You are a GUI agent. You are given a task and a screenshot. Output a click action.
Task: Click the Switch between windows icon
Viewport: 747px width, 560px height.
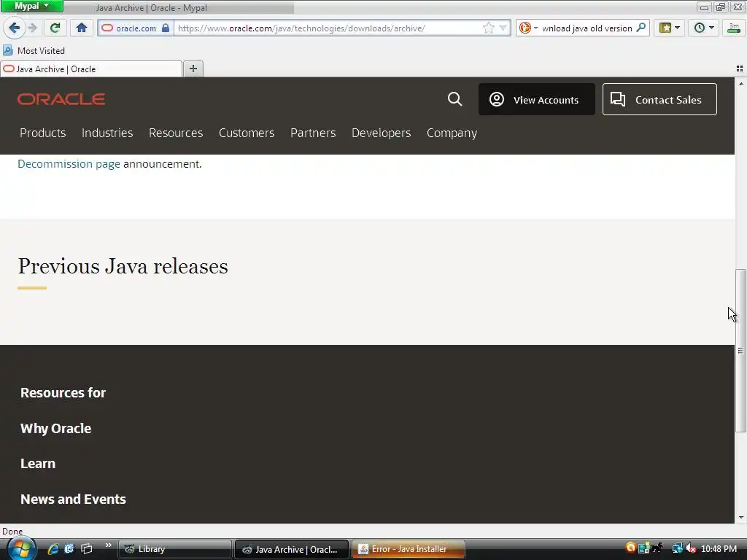coord(86,549)
